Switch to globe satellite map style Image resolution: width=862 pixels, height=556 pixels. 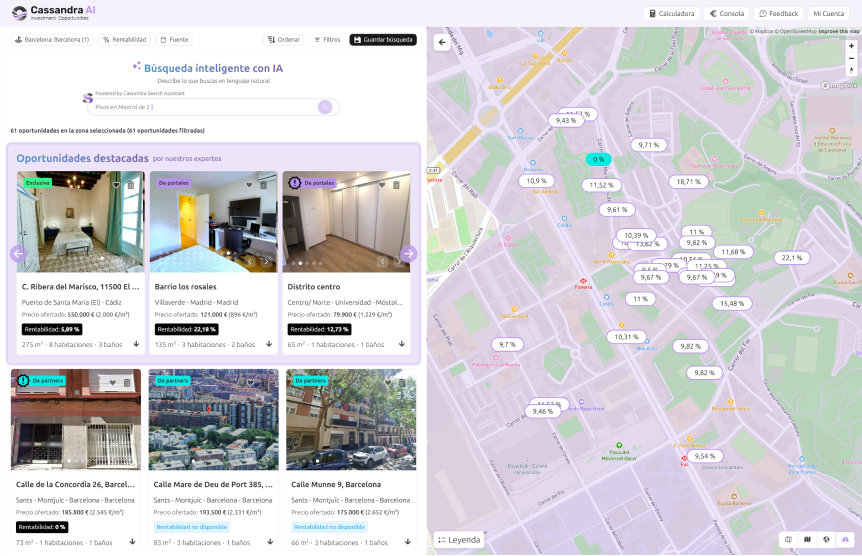pyautogui.click(x=826, y=540)
